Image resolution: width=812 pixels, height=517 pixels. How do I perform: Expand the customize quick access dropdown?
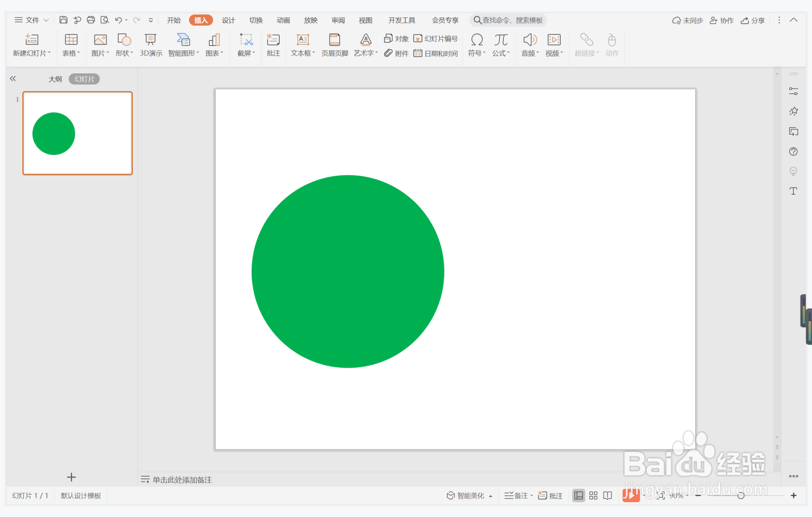click(151, 20)
